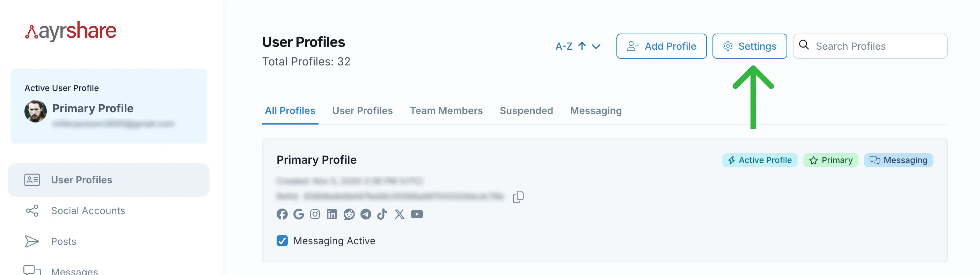The image size is (980, 275).
Task: Uncheck the Messaging Active checkbox
Action: (282, 241)
